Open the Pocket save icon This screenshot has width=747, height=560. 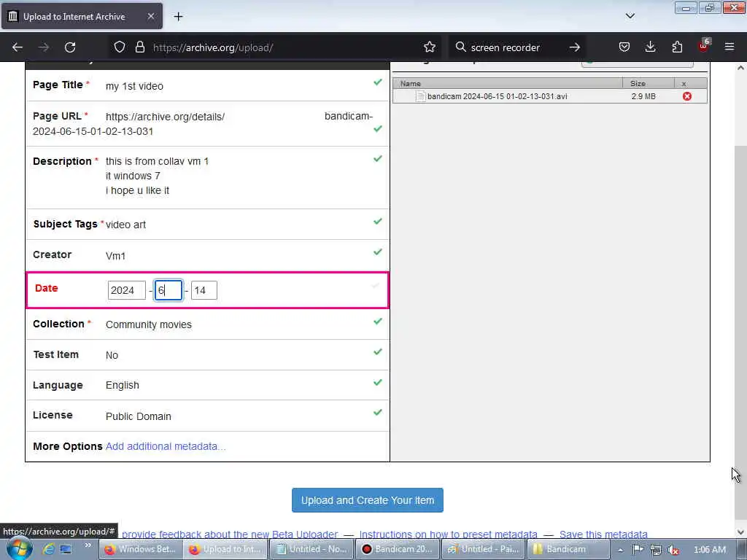(624, 47)
